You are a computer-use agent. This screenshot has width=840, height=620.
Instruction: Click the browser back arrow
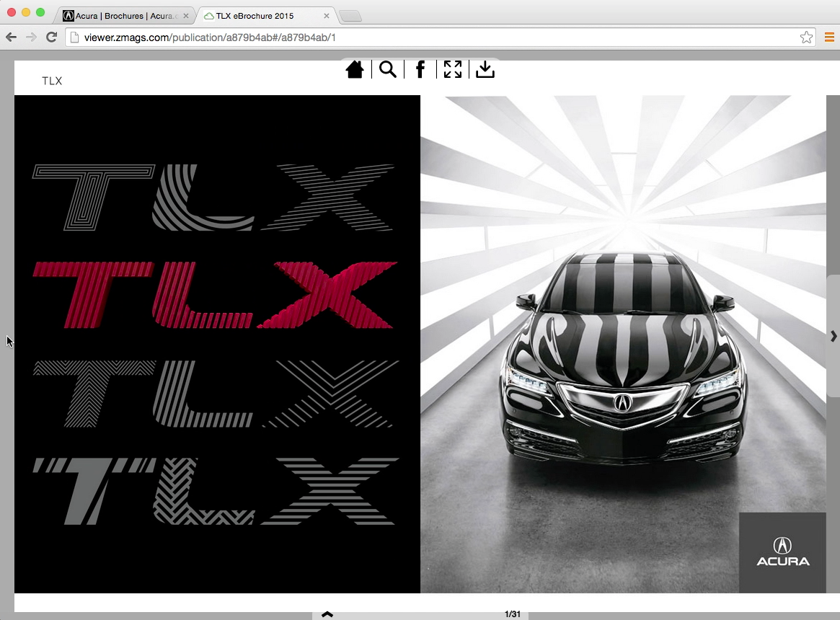click(11, 37)
